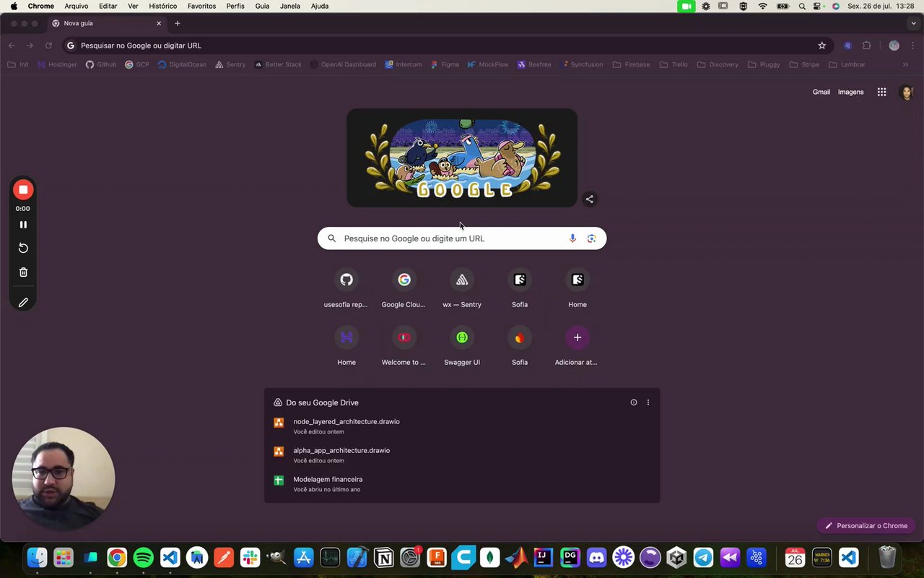Pause the recording
924x578 pixels.
point(23,225)
